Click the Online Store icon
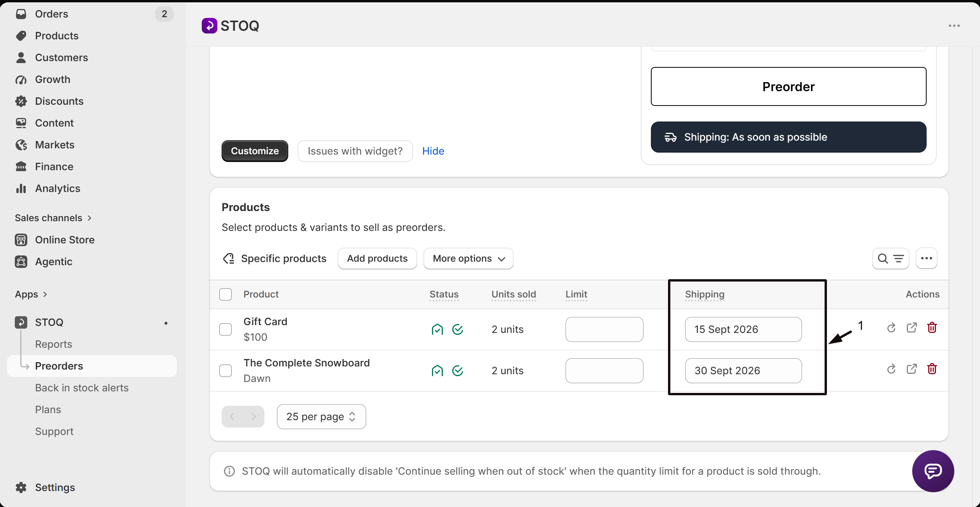Screen dimensions: 980x507 tap(21, 240)
